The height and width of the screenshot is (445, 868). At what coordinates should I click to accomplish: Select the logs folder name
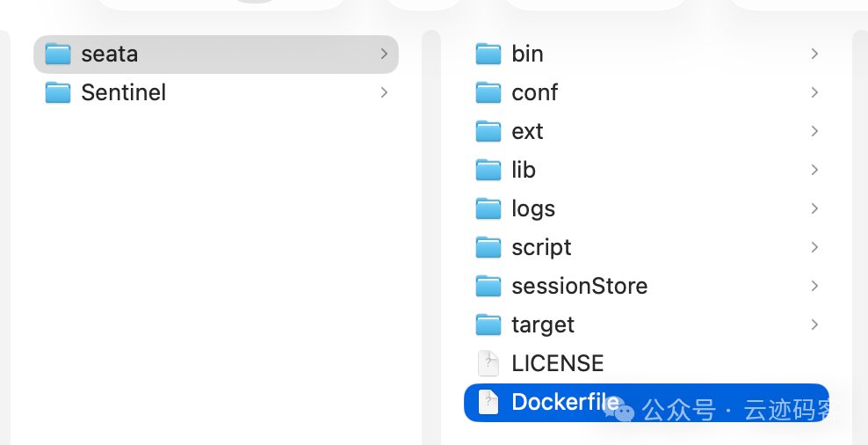(x=533, y=208)
